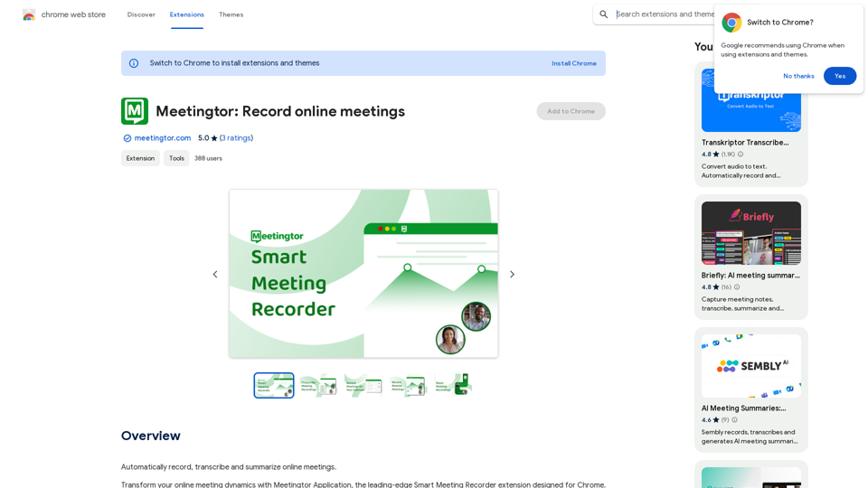Open the meetingtor.com publisher link
Screen dimensions: 868x488
tap(162, 138)
